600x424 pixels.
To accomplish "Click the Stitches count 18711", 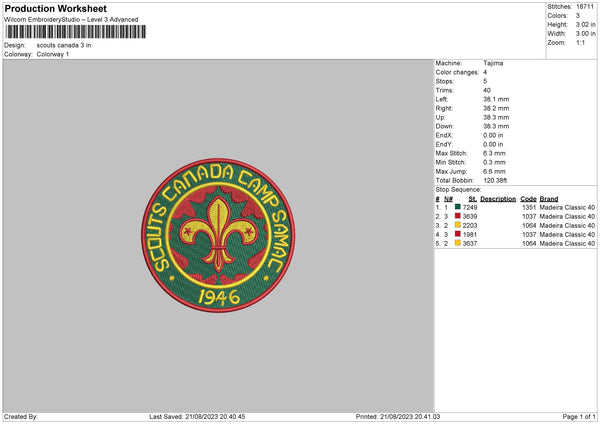I will coord(585,7).
